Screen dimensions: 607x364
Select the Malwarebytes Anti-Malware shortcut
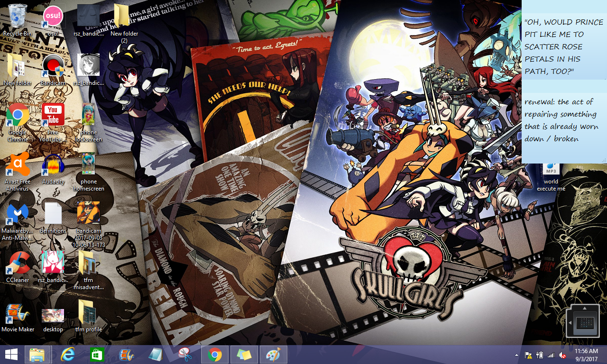(x=18, y=220)
